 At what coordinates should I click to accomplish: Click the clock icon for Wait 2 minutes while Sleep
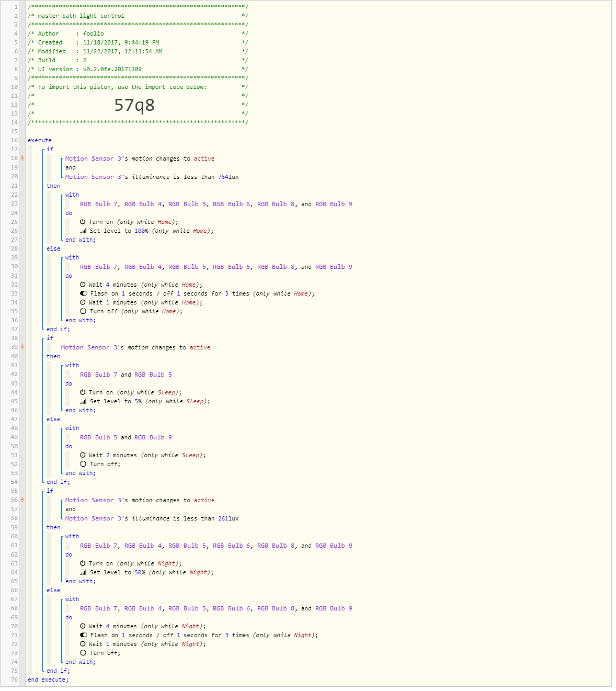[83, 455]
